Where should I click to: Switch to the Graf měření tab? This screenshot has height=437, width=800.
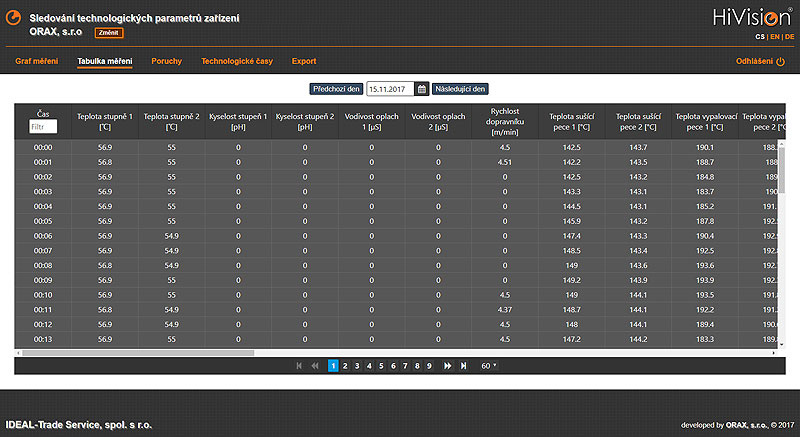tap(36, 61)
